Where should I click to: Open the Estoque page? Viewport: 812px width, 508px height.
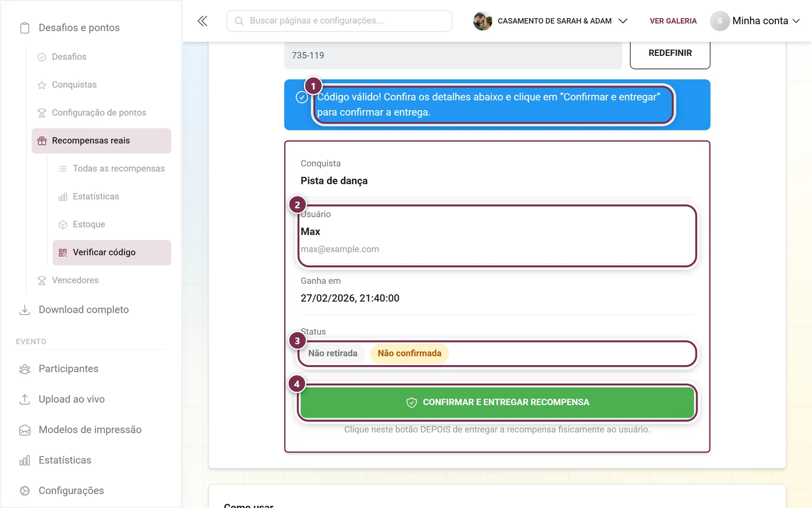(x=89, y=225)
